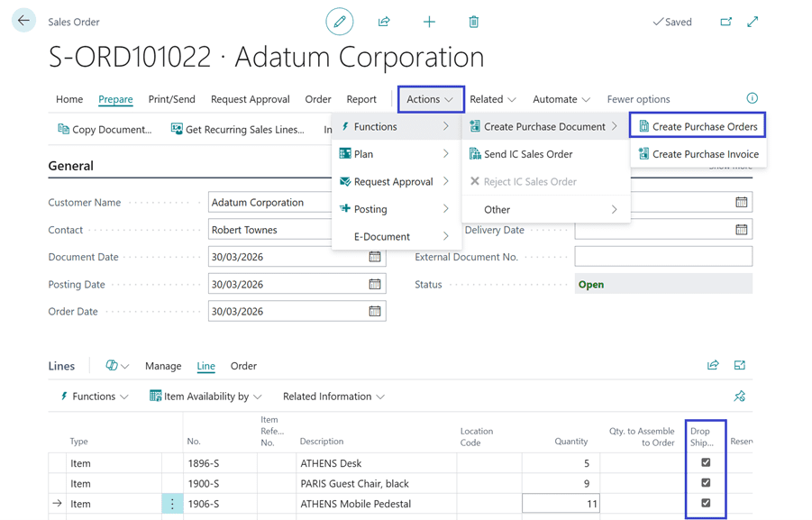The height and width of the screenshot is (520, 812).
Task: Expand the Automate dropdown menu
Action: pos(561,99)
